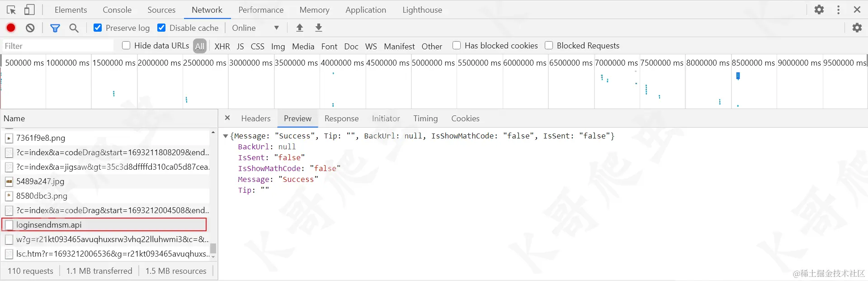The height and width of the screenshot is (281, 868).
Task: Open DevTools settings gear
Action: (819, 10)
